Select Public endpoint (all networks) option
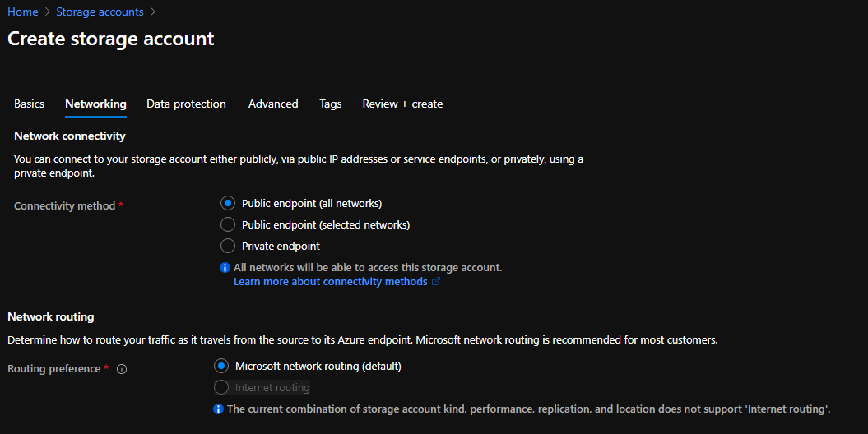This screenshot has height=434, width=868. (228, 203)
